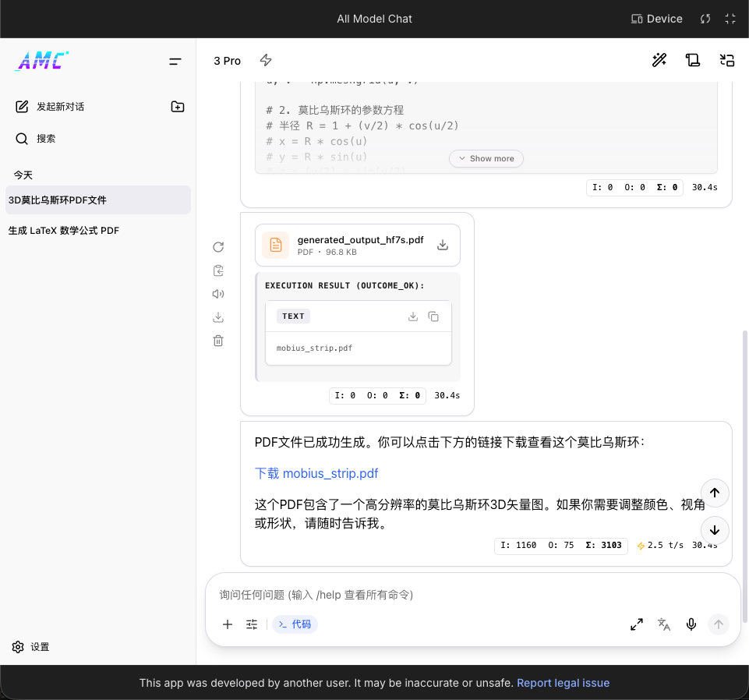Open the scroll/script icon in the header
Viewport: 749px width, 700px height.
693,60
